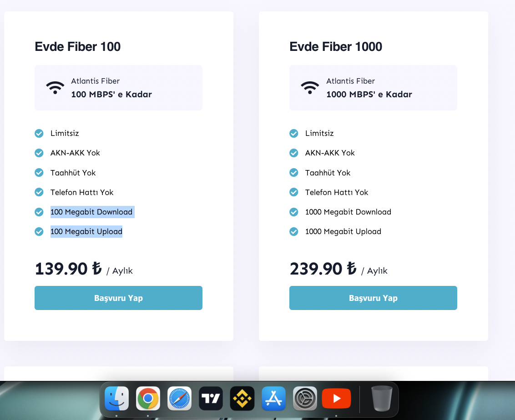Click the highlighted 100 Megabit Upload text

(x=86, y=231)
